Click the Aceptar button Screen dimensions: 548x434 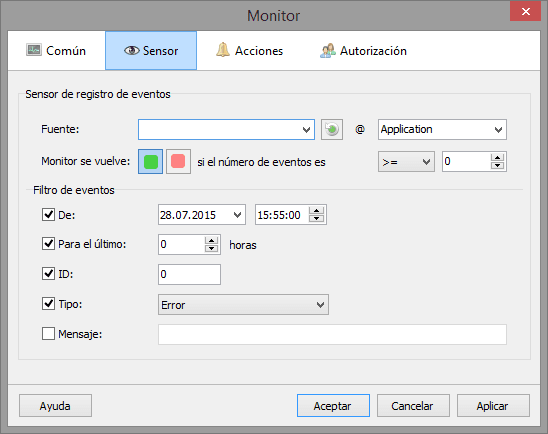tap(333, 406)
